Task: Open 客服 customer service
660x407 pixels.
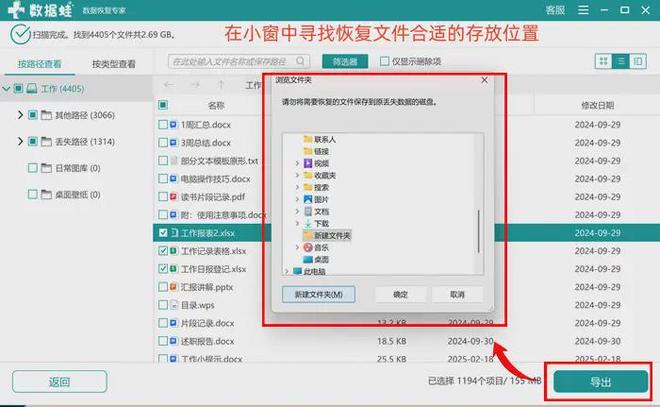Action: 555,10
